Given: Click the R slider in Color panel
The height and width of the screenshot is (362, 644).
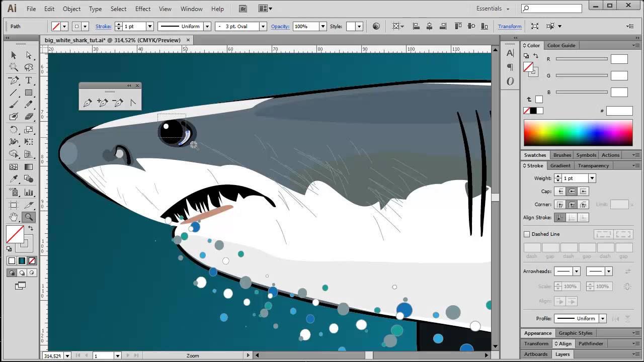Looking at the screenshot, I should pyautogui.click(x=582, y=59).
